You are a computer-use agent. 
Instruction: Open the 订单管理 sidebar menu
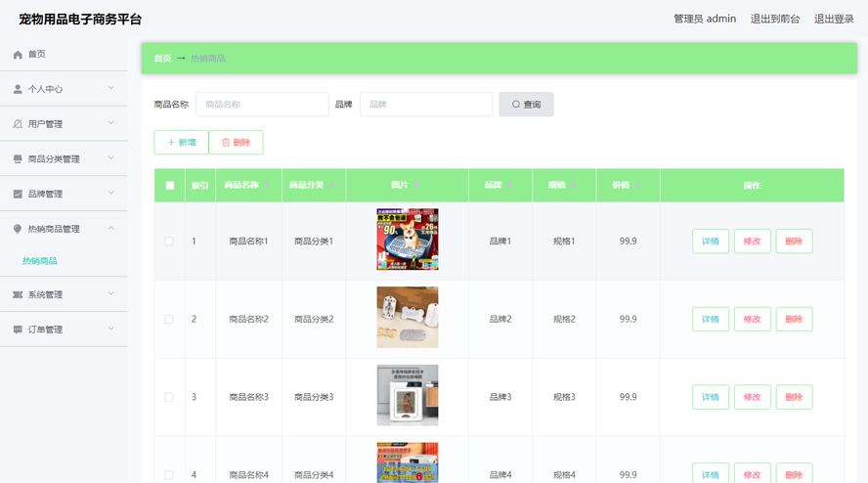click(x=64, y=329)
